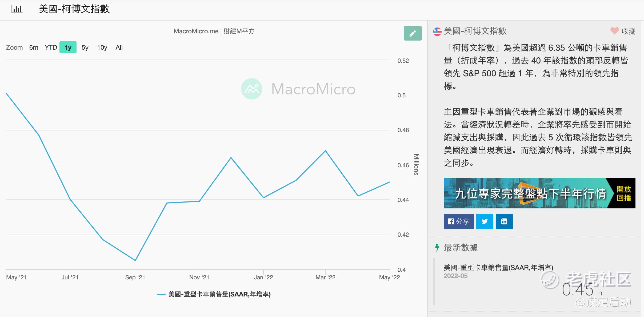The height and width of the screenshot is (317, 644).
Task: Switch zoom to 10y
Action: pos(102,47)
